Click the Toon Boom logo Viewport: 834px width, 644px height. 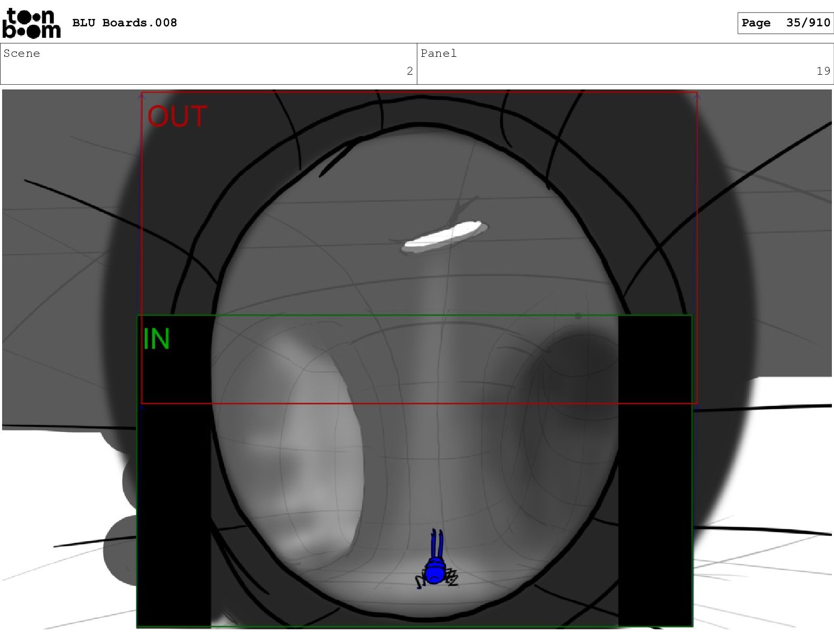point(32,23)
